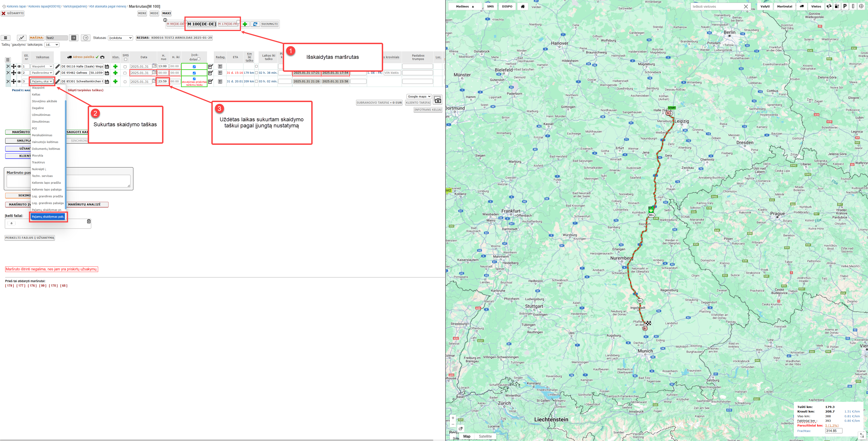Expand the Mašinos menu on the map

(465, 6)
